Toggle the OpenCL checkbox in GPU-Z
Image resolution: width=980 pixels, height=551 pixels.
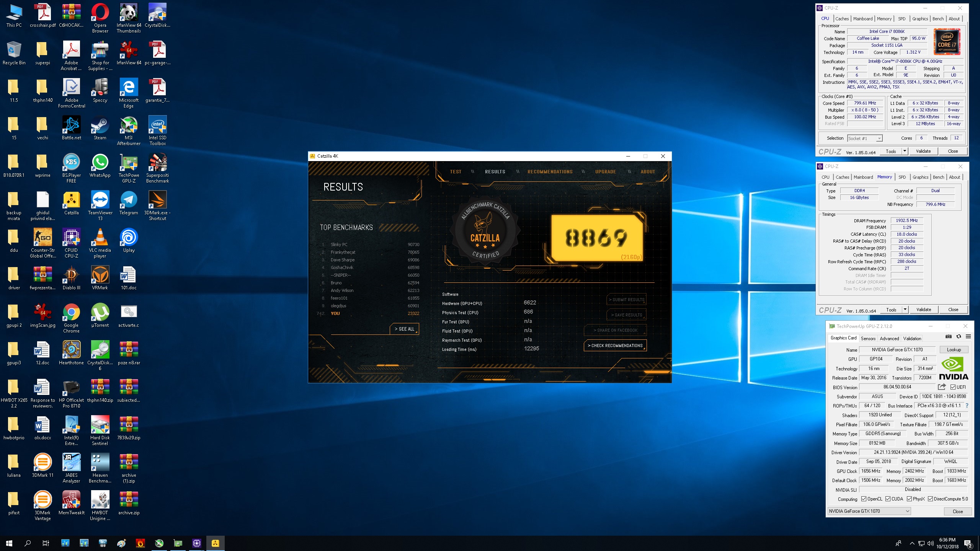point(864,499)
